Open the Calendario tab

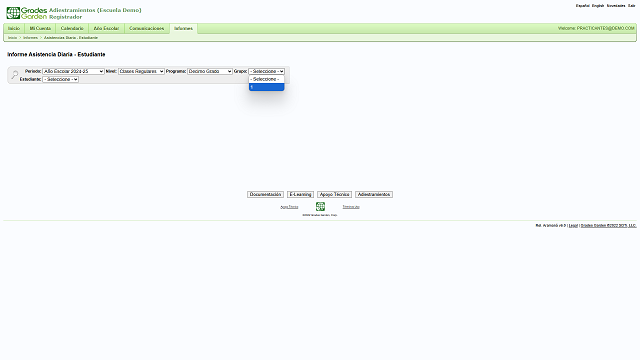[72, 28]
